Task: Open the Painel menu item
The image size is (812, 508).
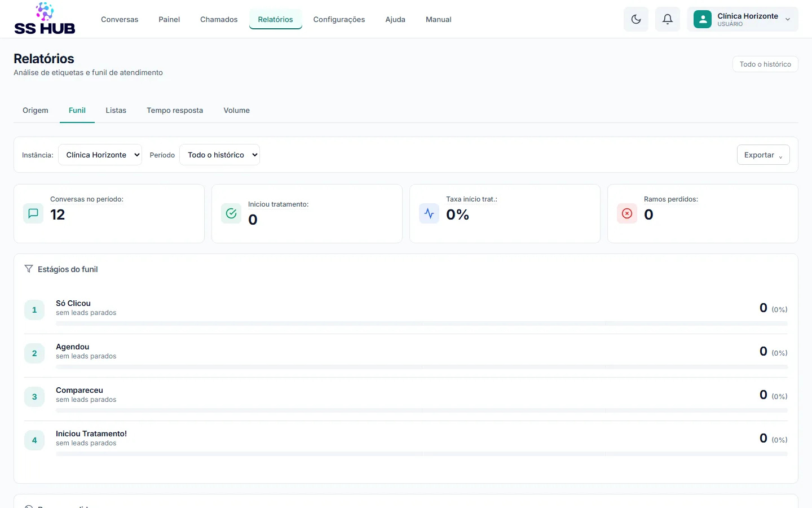Action: point(169,19)
